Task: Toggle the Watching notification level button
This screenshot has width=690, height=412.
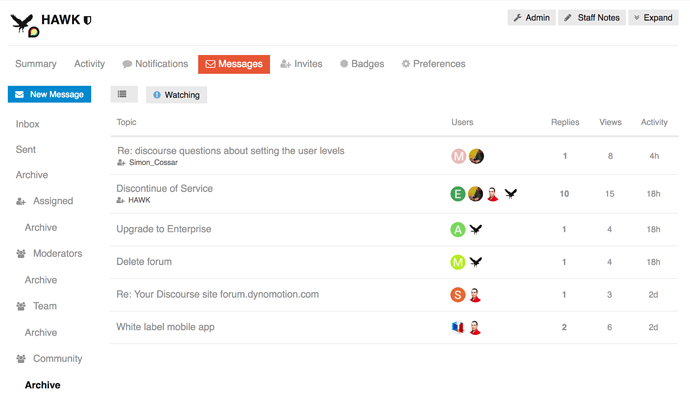Action: tap(176, 95)
